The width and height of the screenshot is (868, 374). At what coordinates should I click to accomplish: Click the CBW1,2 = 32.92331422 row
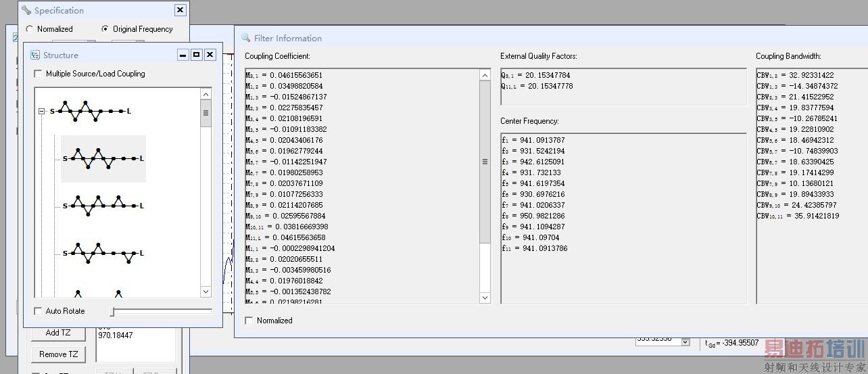pos(795,75)
